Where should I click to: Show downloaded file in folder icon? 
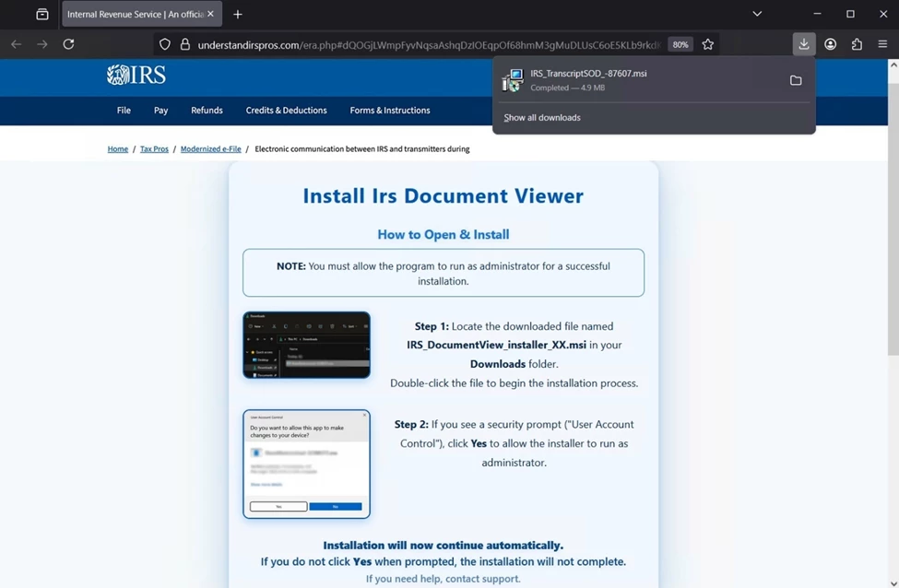pos(795,80)
